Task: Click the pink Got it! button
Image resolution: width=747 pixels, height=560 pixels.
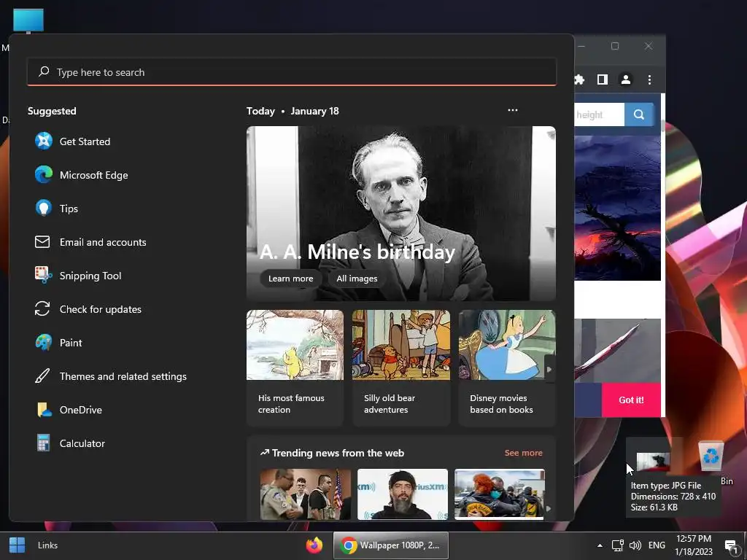Action: pos(631,400)
